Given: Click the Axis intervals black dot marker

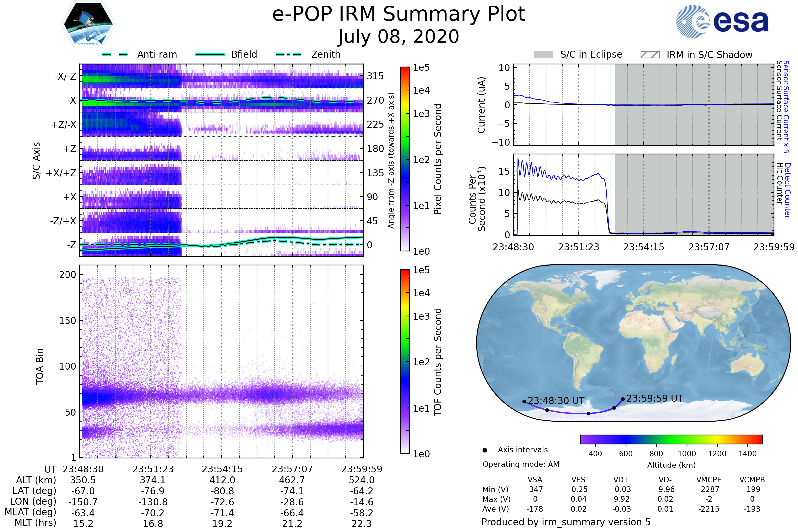Looking at the screenshot, I should [485, 450].
